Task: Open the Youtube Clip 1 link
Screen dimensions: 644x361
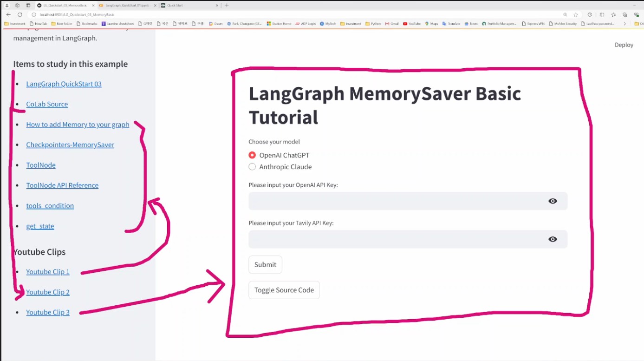Action: click(x=48, y=272)
